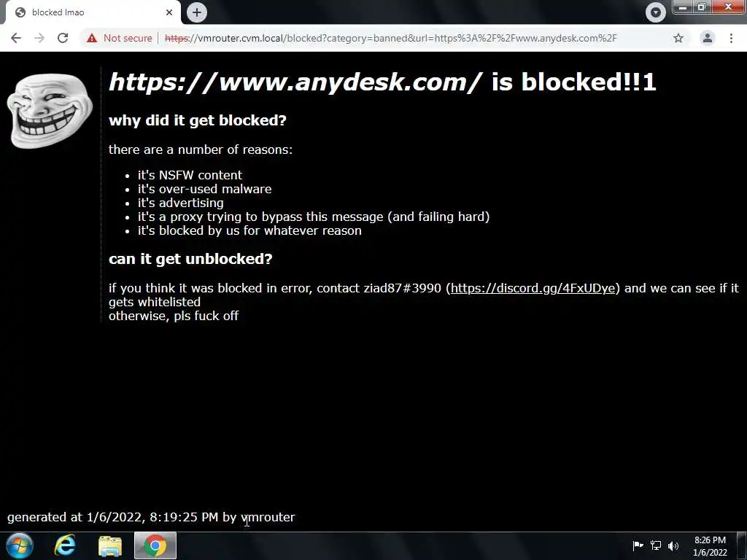747x560 pixels.
Task: Go back to the previous page
Action: 16,38
